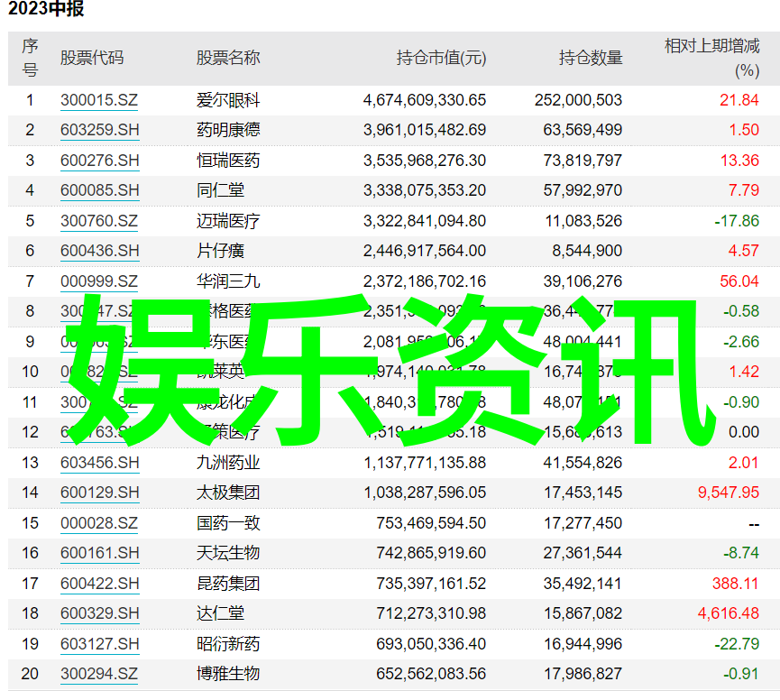The width and height of the screenshot is (780, 700).
Task: Click the change value 21.84
Action: pyautogui.click(x=739, y=100)
